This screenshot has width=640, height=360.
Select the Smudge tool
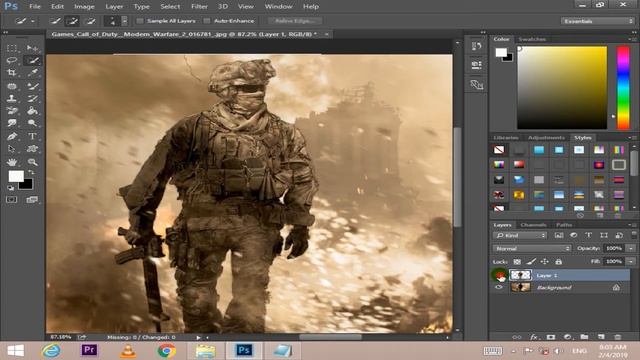[12, 123]
